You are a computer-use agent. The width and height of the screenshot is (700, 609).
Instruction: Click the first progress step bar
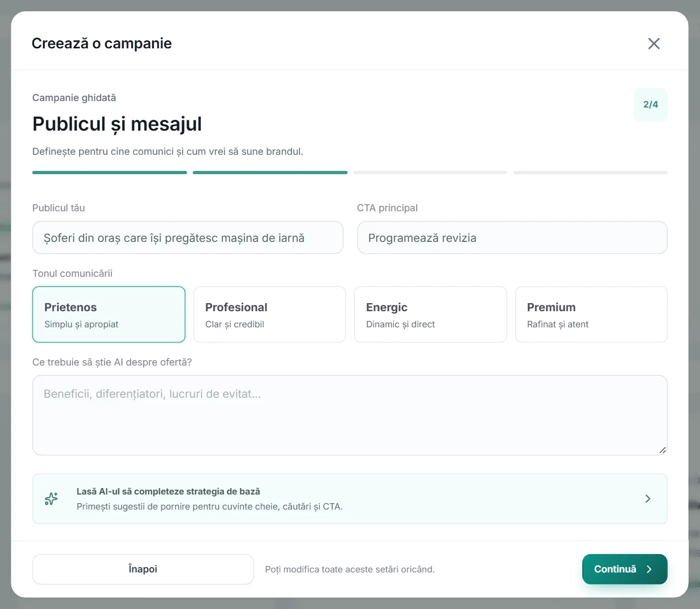(x=110, y=173)
